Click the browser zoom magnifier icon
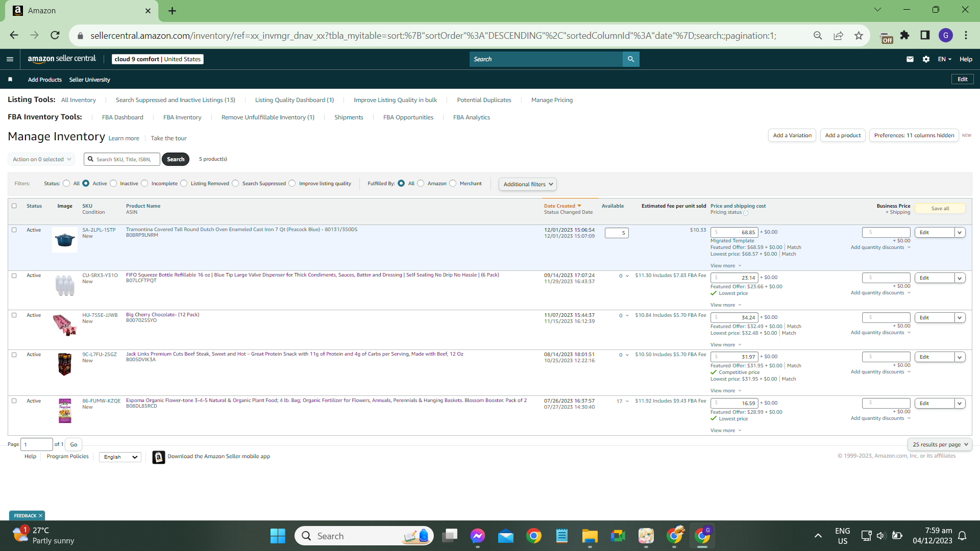Image resolution: width=980 pixels, height=551 pixels. 818,35
